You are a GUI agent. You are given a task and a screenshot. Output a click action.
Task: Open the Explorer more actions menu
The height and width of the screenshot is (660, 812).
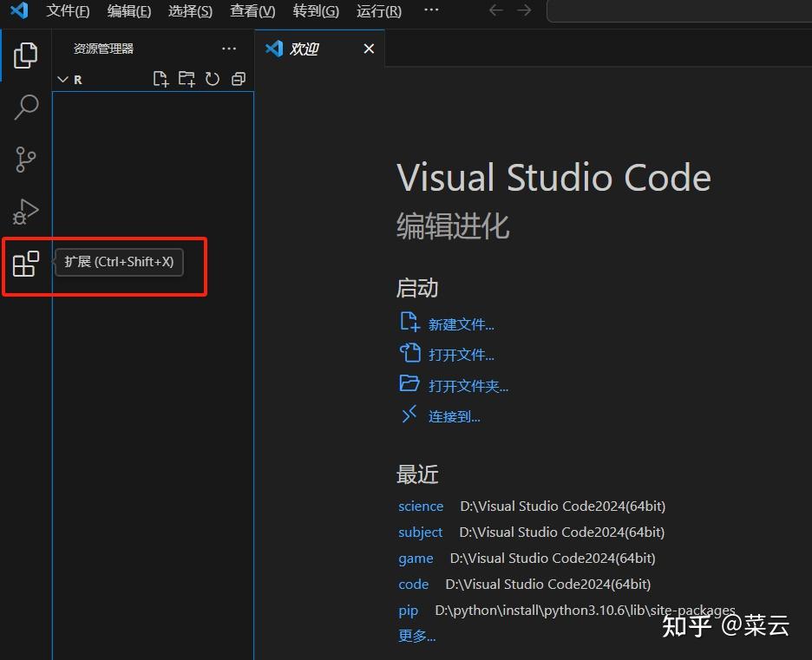(228, 49)
